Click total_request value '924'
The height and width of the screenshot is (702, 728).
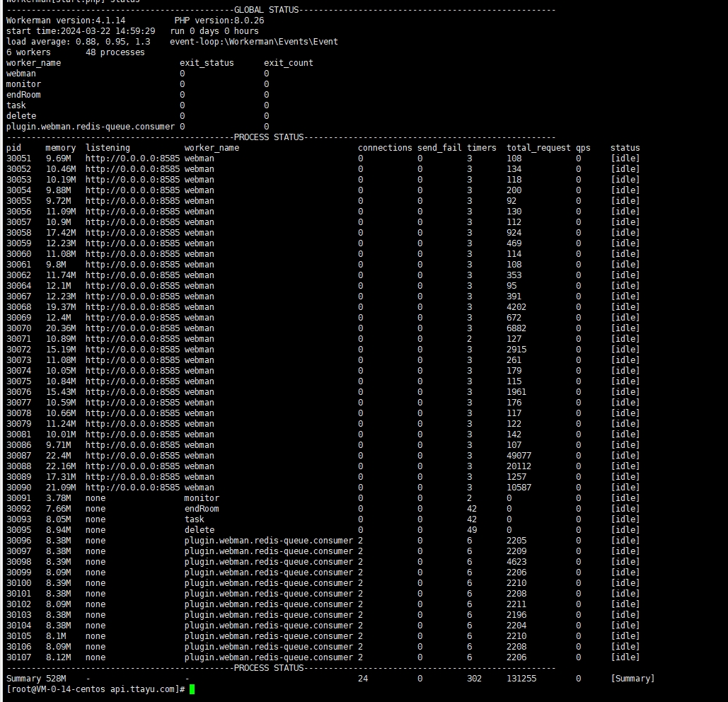[x=514, y=233]
